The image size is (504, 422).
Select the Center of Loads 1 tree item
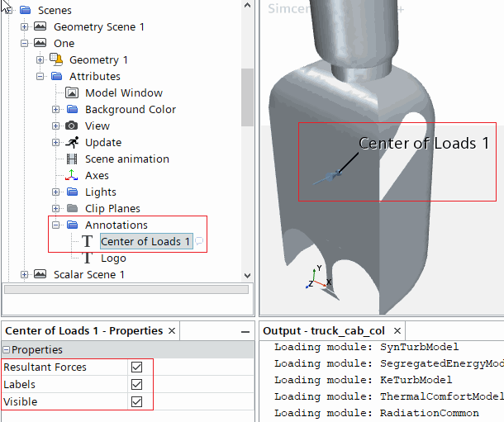(x=146, y=241)
